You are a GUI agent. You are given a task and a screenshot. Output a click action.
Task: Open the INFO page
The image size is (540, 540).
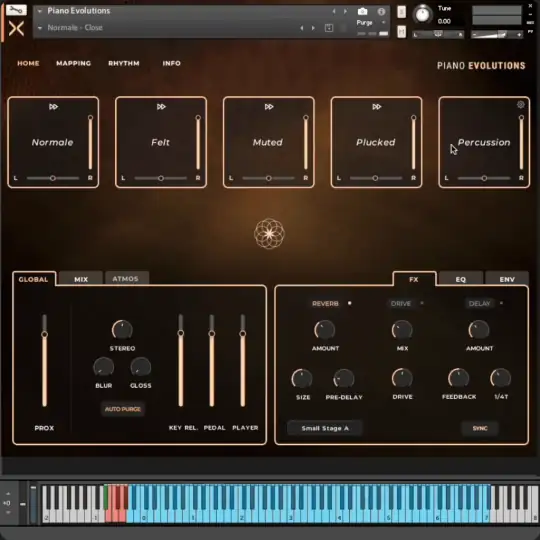tap(172, 63)
